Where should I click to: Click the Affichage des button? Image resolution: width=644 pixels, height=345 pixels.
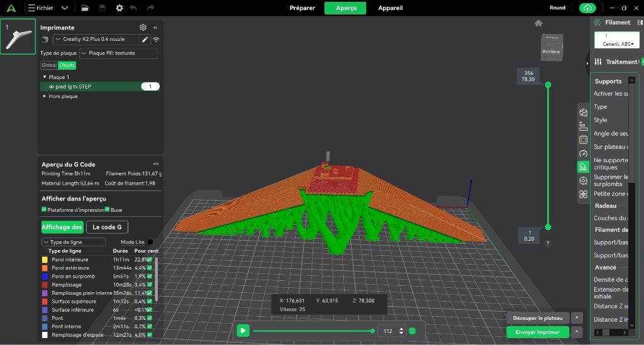tap(62, 227)
